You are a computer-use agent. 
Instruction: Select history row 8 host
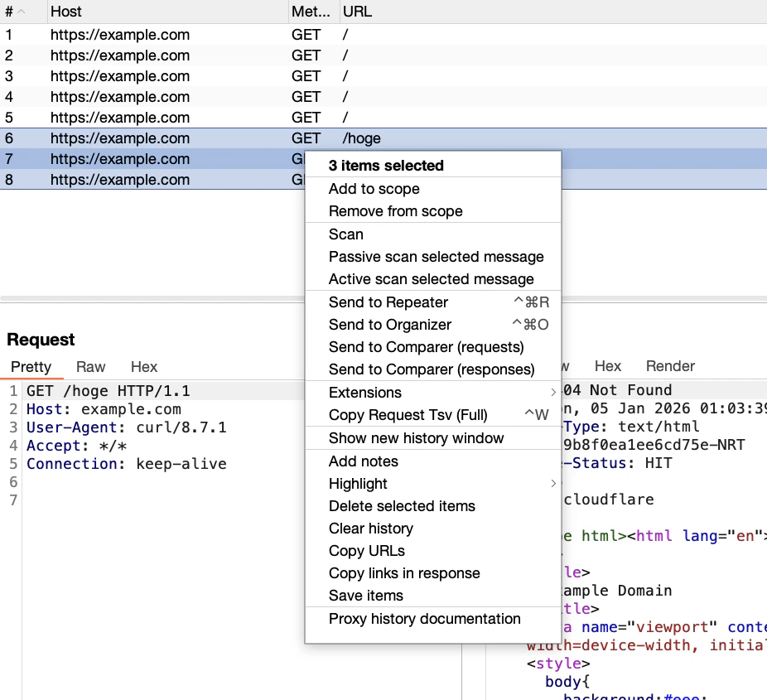[120, 180]
